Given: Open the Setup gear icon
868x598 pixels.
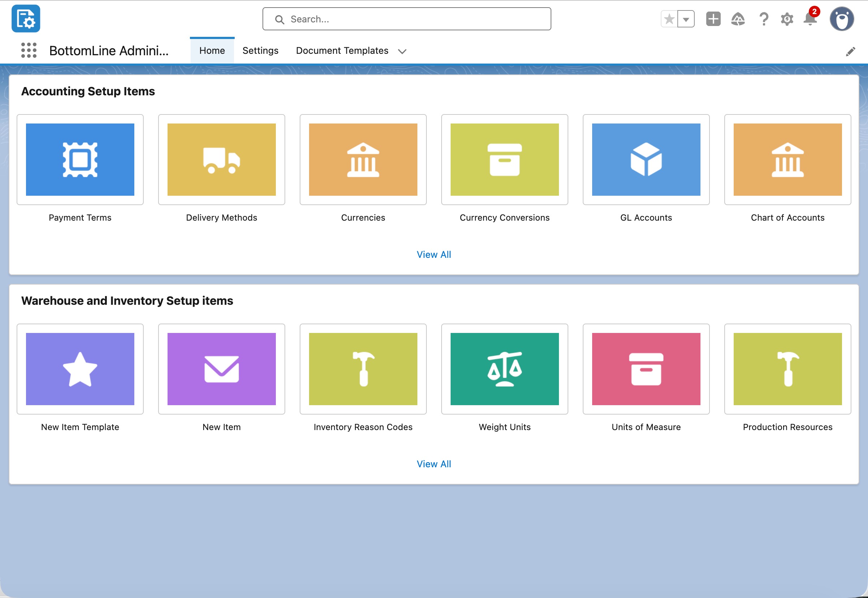Looking at the screenshot, I should [x=787, y=19].
